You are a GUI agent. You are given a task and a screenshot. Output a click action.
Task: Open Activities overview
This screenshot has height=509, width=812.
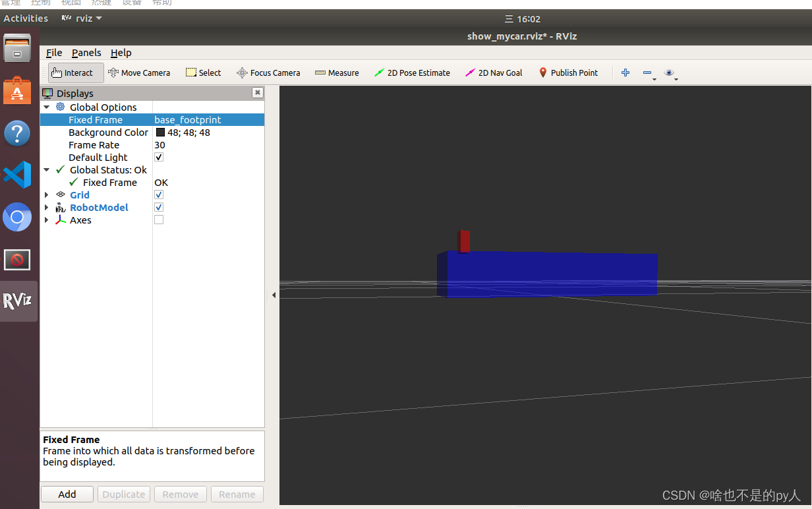pos(26,18)
